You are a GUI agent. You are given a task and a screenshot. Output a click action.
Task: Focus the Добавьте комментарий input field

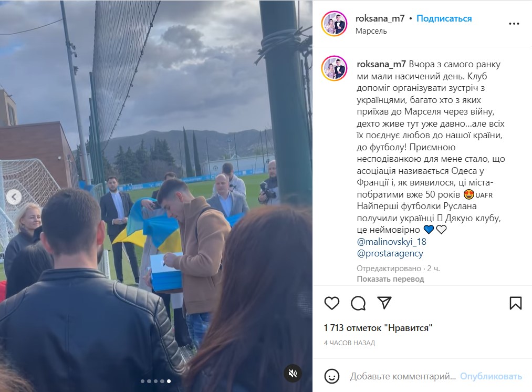click(x=403, y=376)
